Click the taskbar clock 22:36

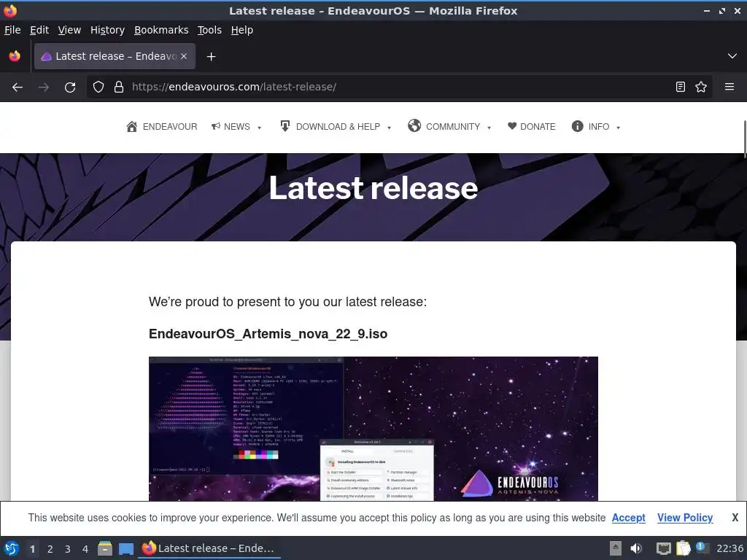[729, 548]
